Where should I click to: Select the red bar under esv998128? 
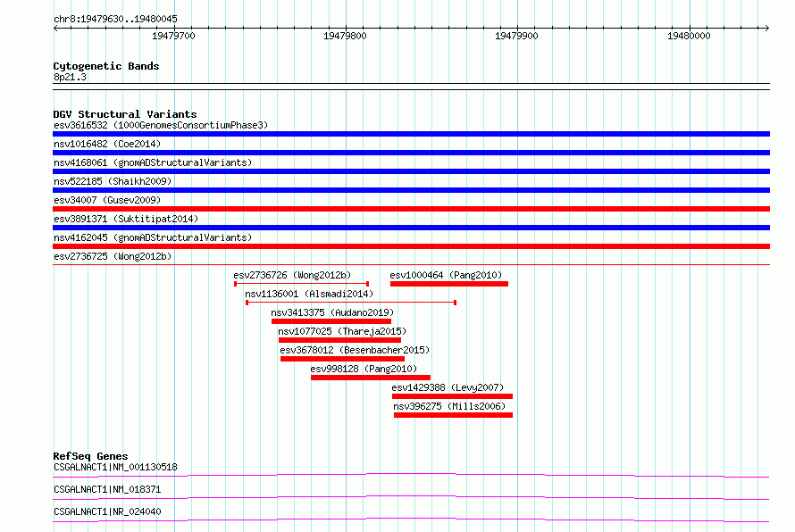[371, 378]
